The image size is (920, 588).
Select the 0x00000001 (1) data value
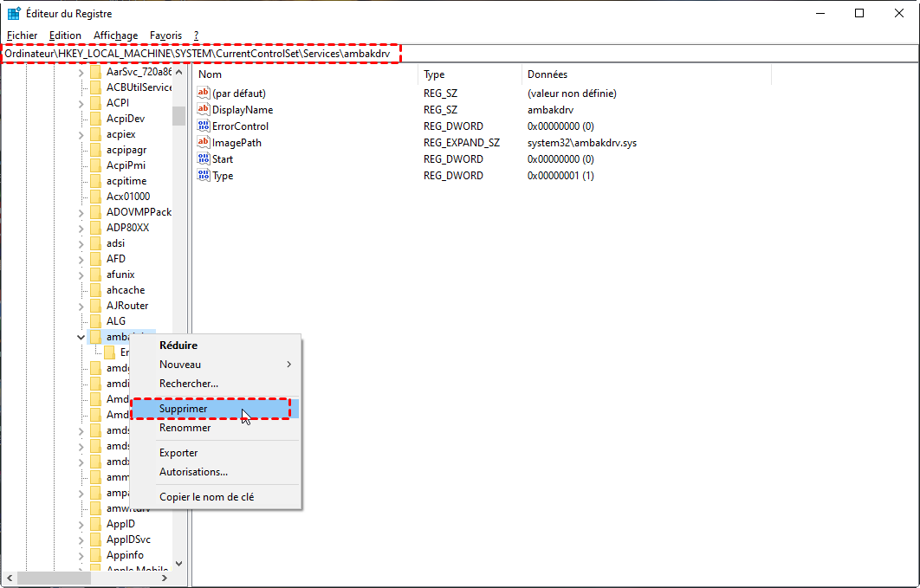pyautogui.click(x=560, y=175)
